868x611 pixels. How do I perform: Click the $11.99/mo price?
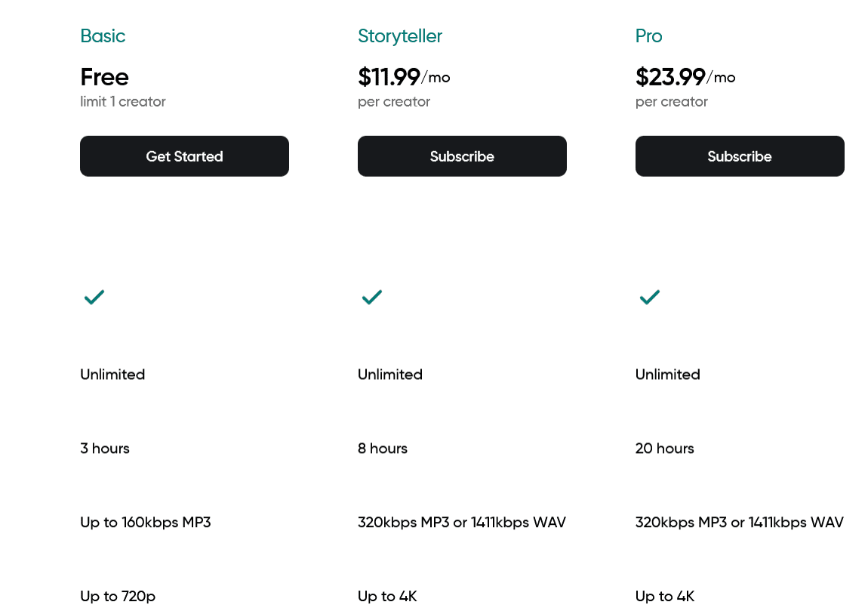tap(404, 77)
